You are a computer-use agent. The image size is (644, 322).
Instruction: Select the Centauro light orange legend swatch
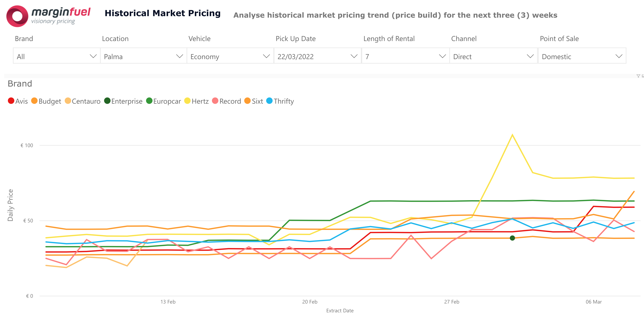(x=68, y=101)
